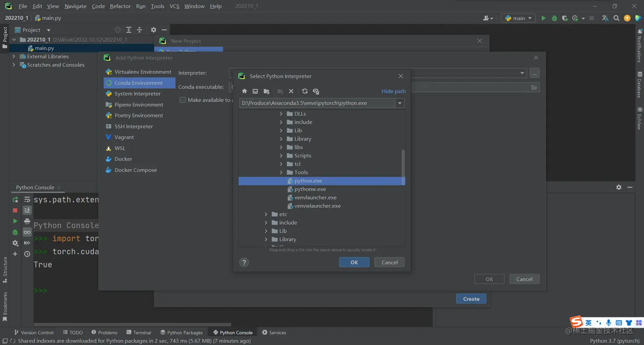The height and width of the screenshot is (345, 644).
Task: Expand the Scripts folder in the tree
Action: point(281,156)
